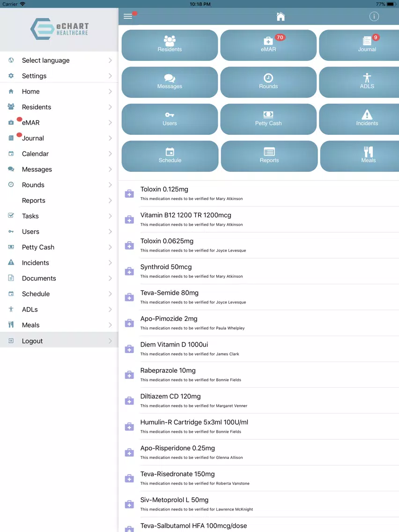Screen dimensions: 399x532
Task: Open Siv-Metoprolol L 50mg item
Action: [259, 504]
